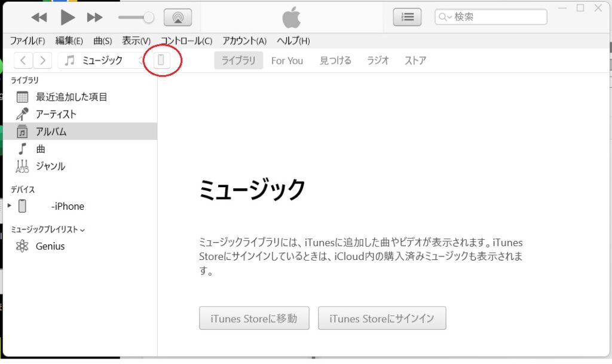This screenshot has width=612, height=364.
Task: Go back with the left chevron button
Action: [x=23, y=60]
